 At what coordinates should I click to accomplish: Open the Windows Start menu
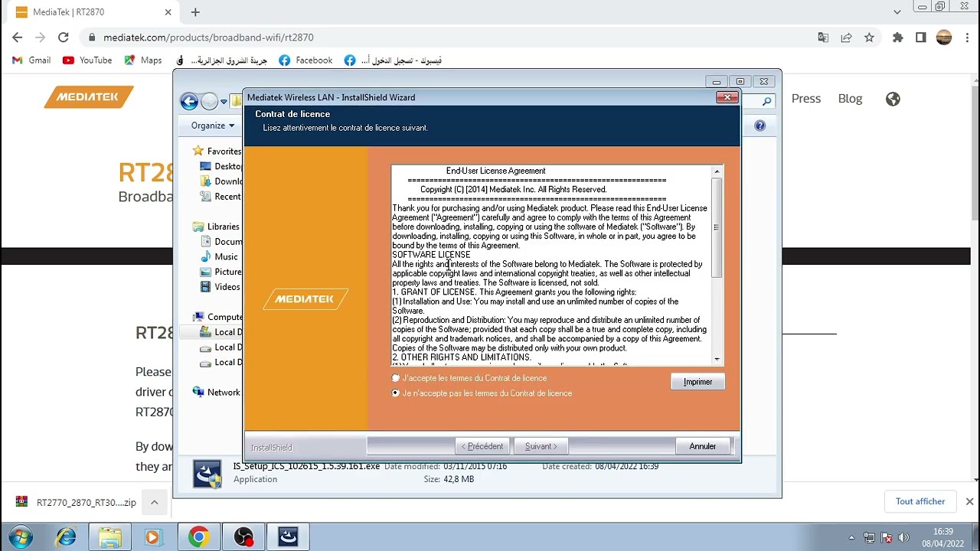(x=21, y=537)
